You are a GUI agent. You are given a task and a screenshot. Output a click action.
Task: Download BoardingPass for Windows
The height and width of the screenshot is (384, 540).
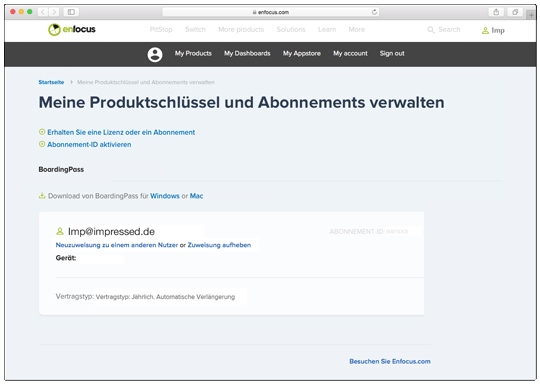coord(165,196)
